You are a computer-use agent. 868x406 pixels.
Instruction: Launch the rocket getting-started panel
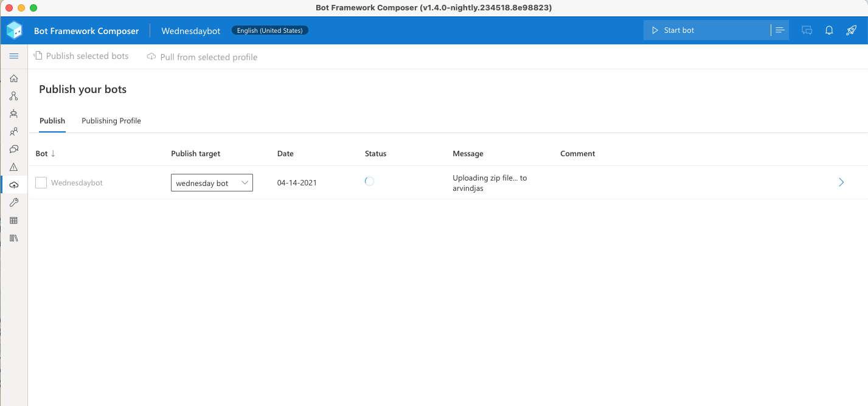click(850, 30)
